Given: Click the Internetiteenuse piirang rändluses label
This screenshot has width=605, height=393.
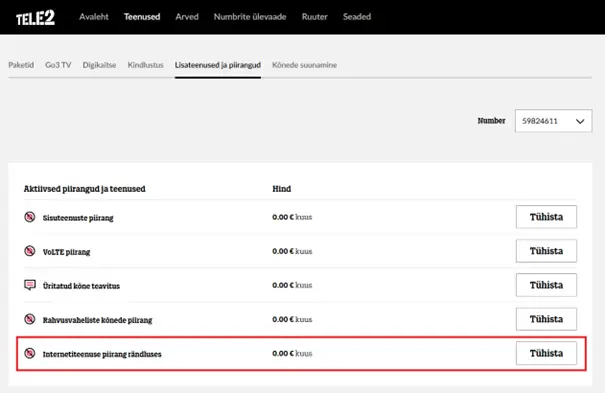Looking at the screenshot, I should coord(102,354).
